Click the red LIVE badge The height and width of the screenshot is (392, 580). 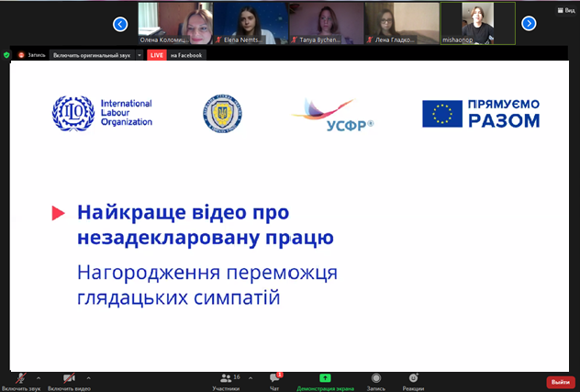(x=157, y=55)
